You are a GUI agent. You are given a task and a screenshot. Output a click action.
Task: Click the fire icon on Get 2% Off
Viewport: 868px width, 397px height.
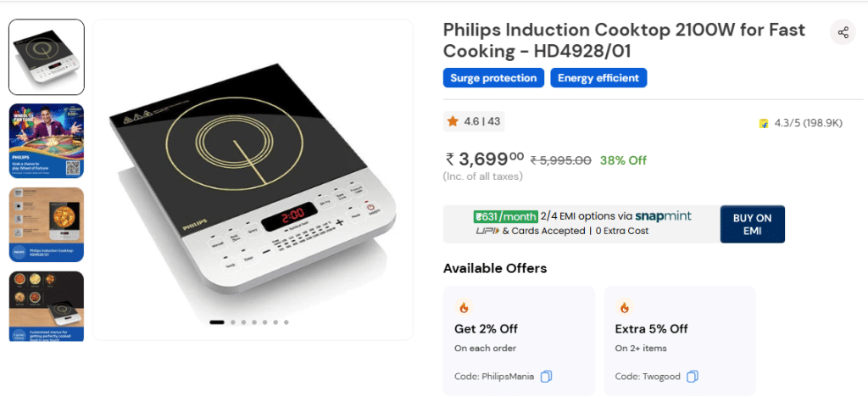tap(463, 307)
